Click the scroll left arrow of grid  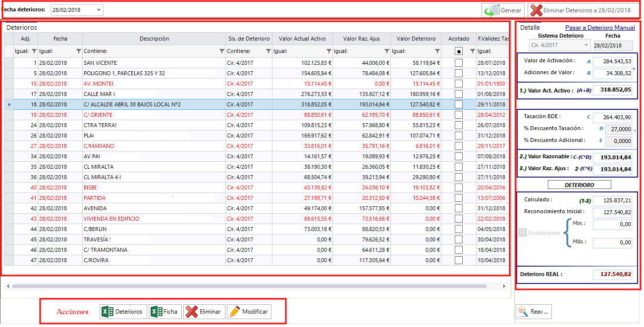pyautogui.click(x=7, y=286)
